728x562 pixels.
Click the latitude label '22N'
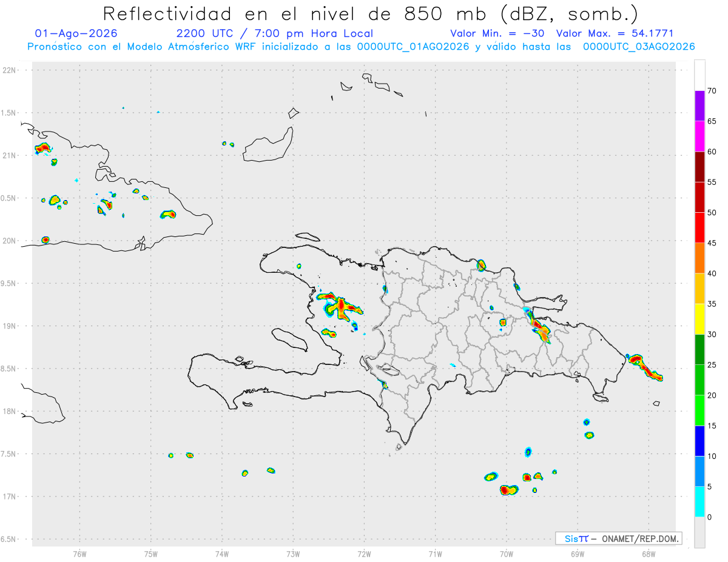(x=10, y=70)
